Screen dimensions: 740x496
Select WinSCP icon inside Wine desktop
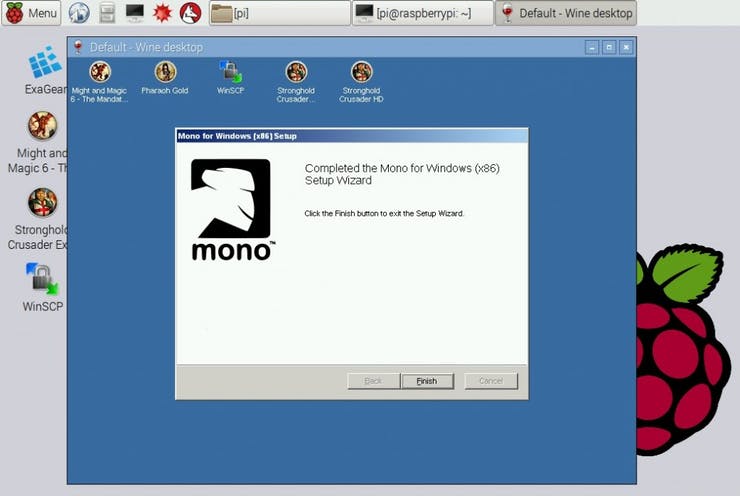point(230,78)
